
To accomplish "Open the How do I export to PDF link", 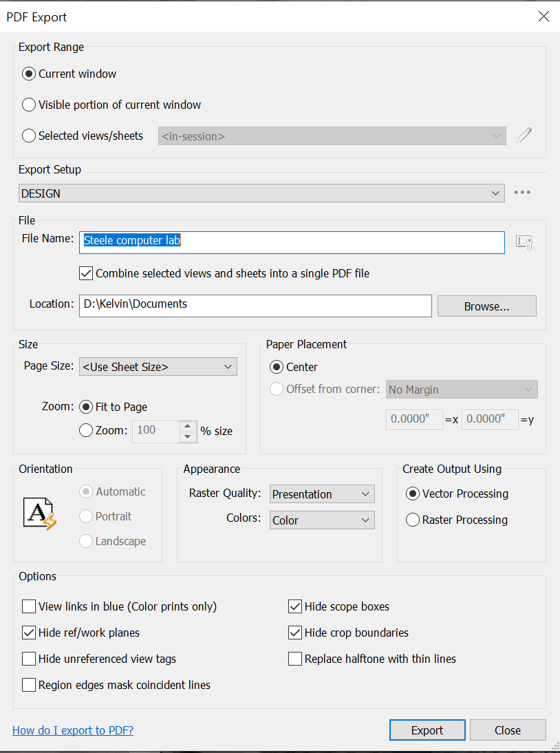I will pyautogui.click(x=72, y=730).
